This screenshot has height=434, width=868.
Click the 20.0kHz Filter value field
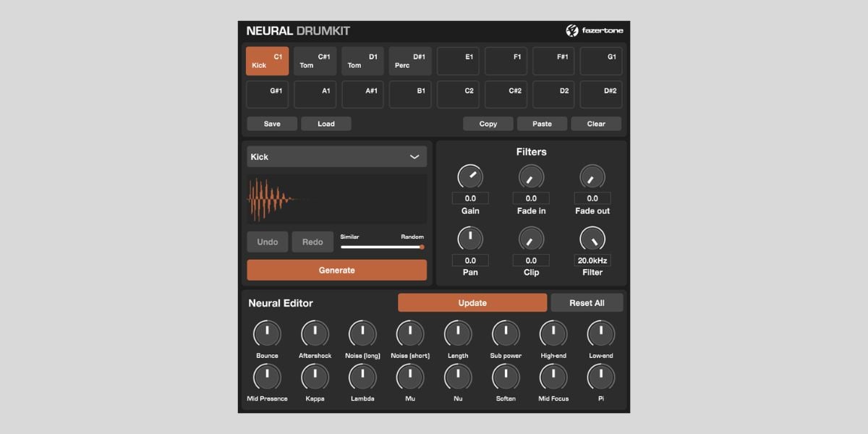pos(592,260)
